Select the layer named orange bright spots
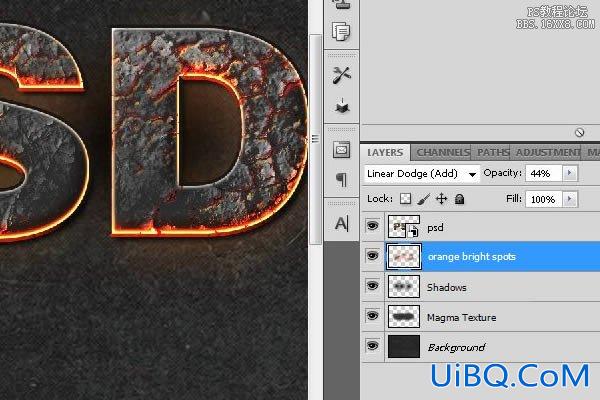This screenshot has height=400, width=600. click(x=471, y=257)
